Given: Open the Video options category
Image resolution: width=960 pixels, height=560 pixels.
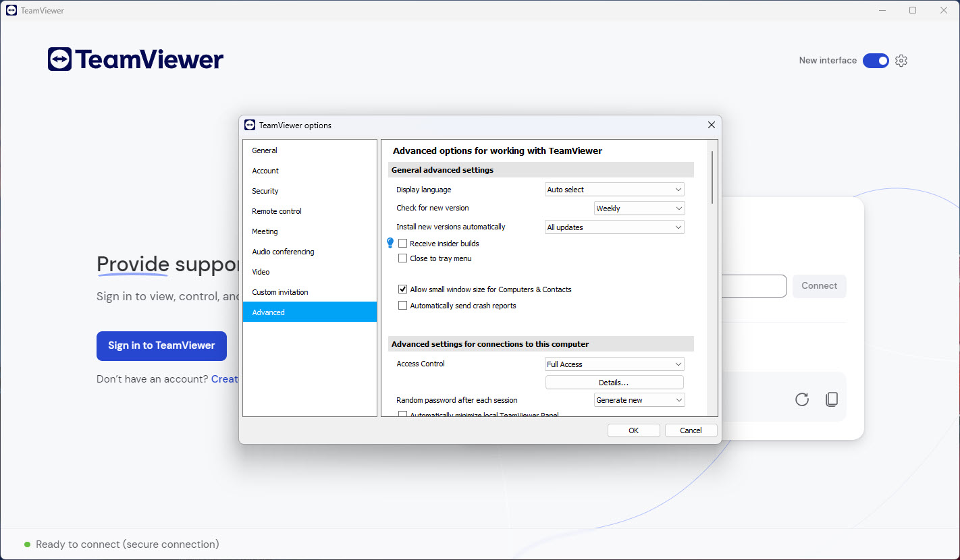Looking at the screenshot, I should click(x=310, y=272).
